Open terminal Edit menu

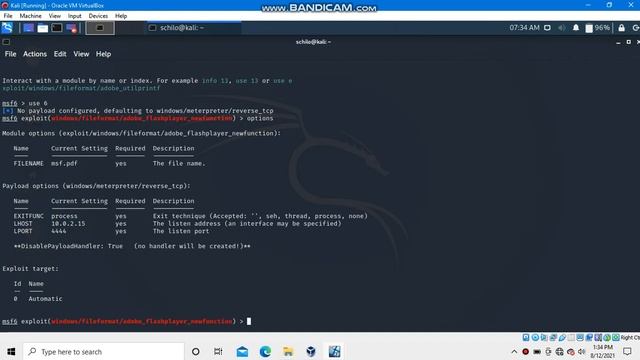(60, 54)
